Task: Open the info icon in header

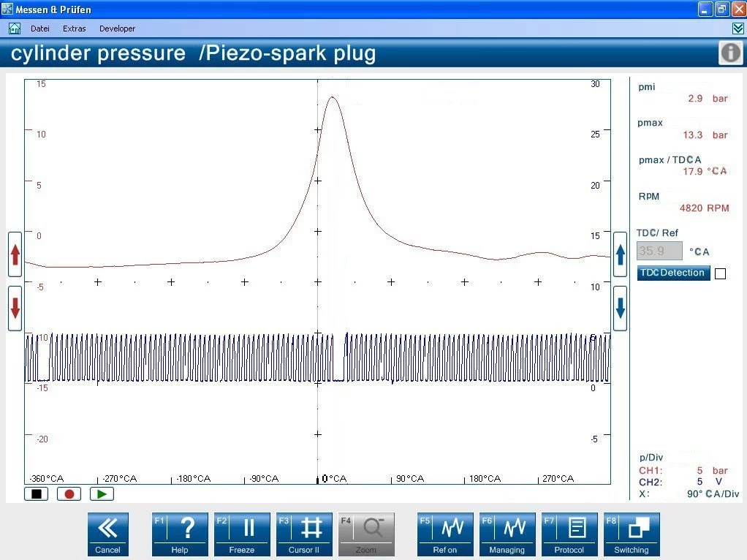Action: (x=730, y=53)
